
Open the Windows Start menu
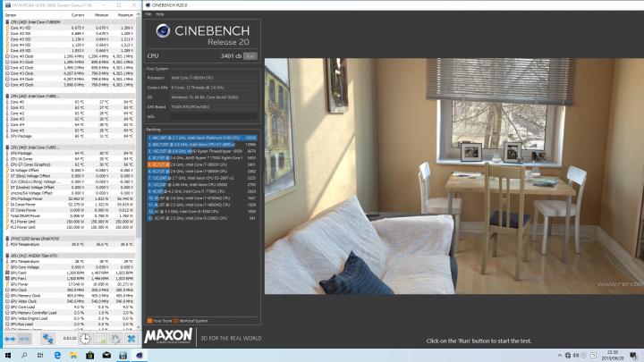7,356
